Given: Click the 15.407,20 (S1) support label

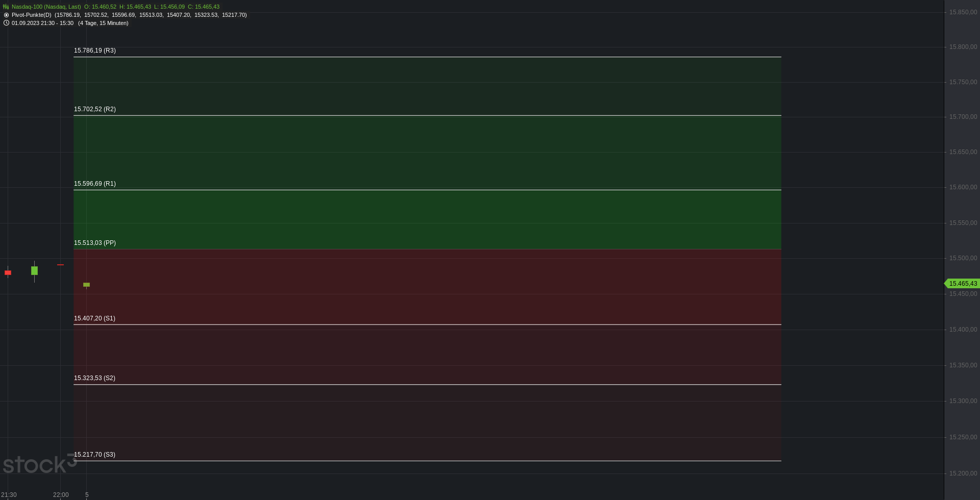Looking at the screenshot, I should (94, 318).
